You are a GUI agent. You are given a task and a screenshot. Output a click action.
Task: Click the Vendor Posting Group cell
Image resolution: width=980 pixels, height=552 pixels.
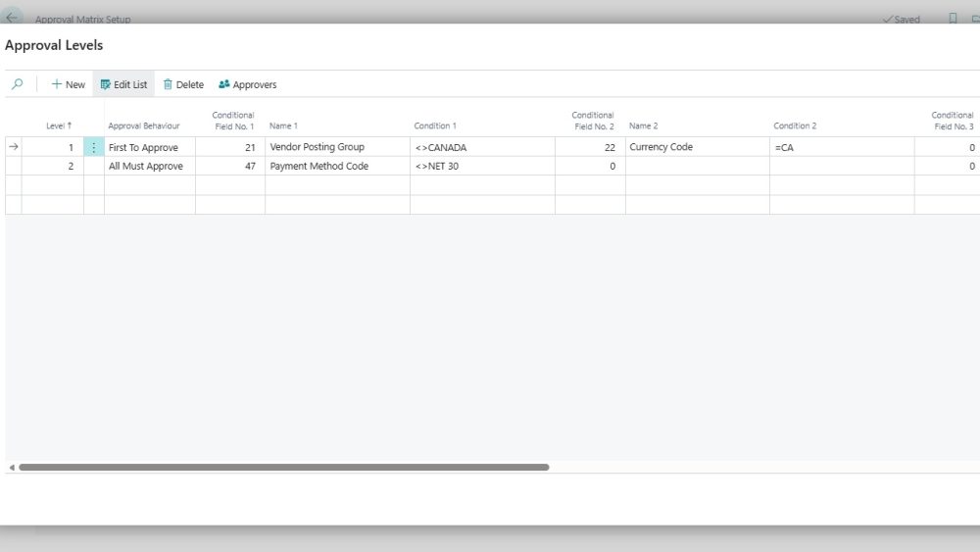pyautogui.click(x=337, y=147)
